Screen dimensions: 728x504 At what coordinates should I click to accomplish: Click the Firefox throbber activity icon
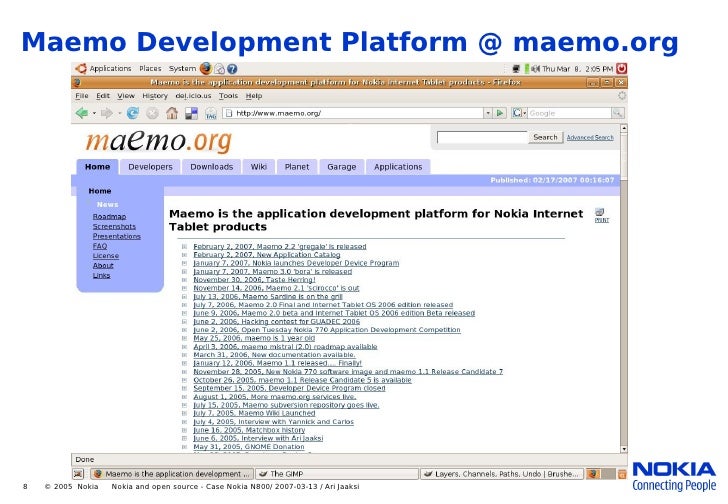tap(622, 96)
